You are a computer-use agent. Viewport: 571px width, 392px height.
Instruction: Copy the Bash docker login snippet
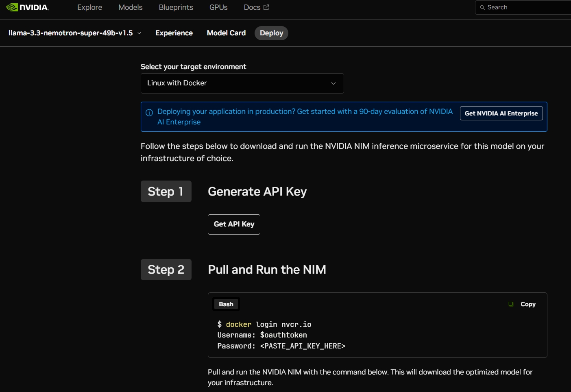tap(522, 304)
